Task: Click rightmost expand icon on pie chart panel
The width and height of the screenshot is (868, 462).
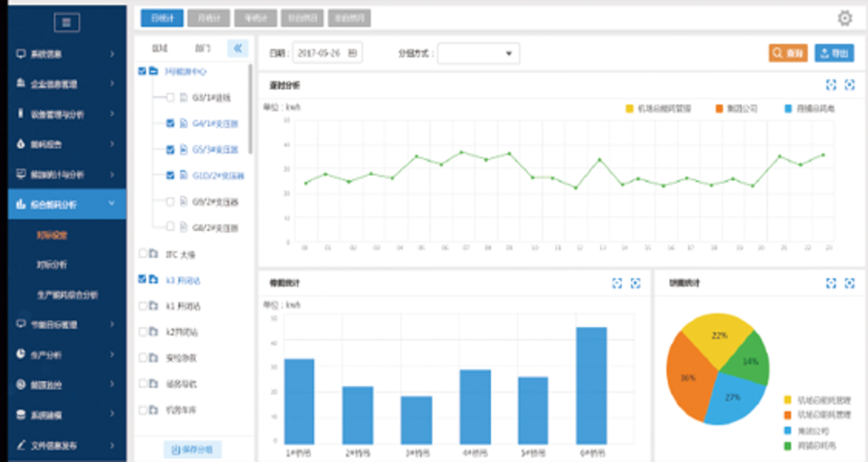Action: pos(850,283)
